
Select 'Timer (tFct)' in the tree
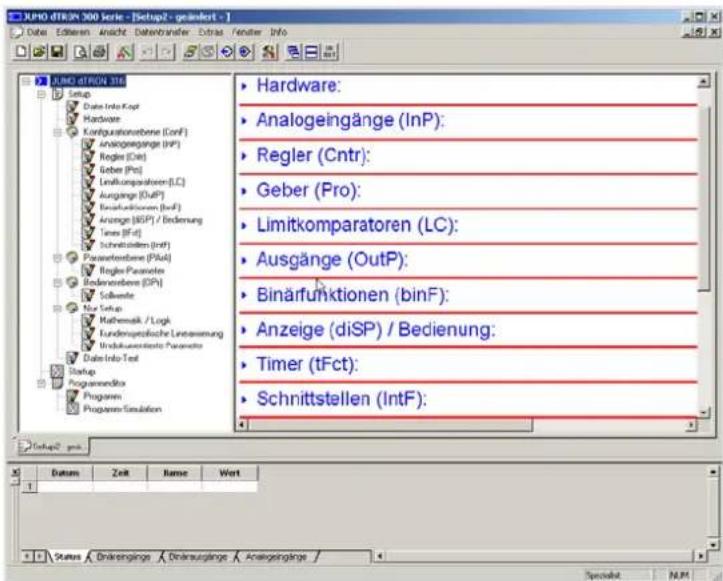pyautogui.click(x=120, y=232)
